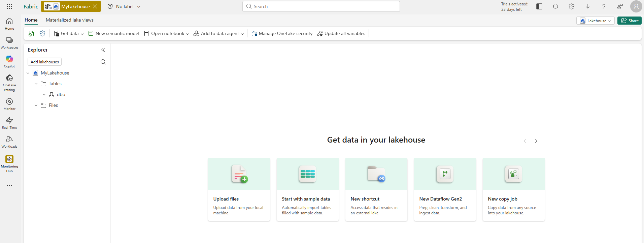
Task: Collapse the dbo schema node
Action: [x=44, y=94]
